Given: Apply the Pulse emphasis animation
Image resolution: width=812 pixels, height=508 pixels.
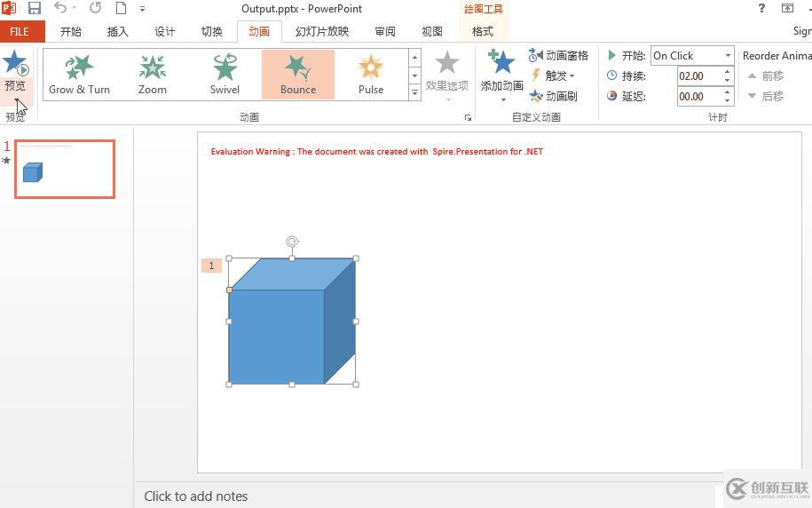Looking at the screenshot, I should [x=371, y=75].
